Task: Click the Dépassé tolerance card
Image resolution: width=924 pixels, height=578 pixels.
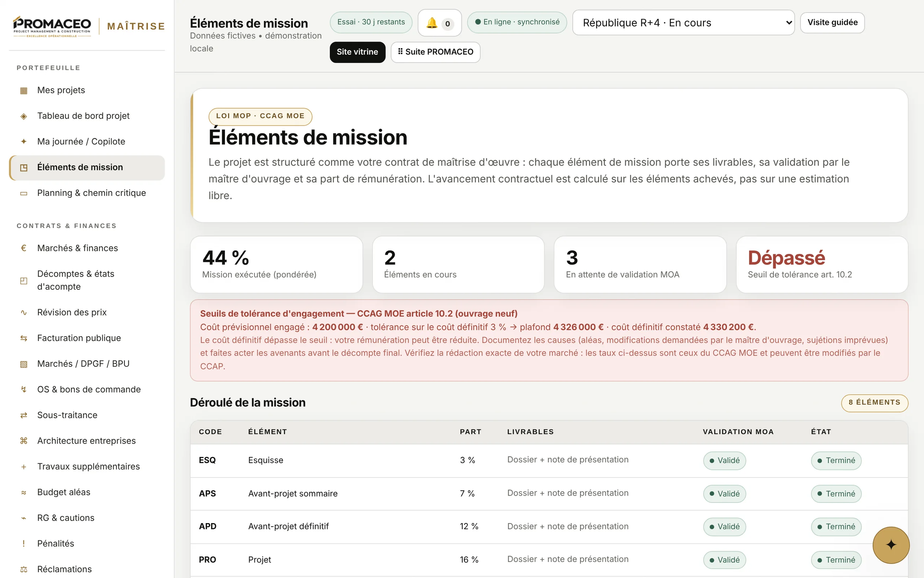Action: (822, 264)
